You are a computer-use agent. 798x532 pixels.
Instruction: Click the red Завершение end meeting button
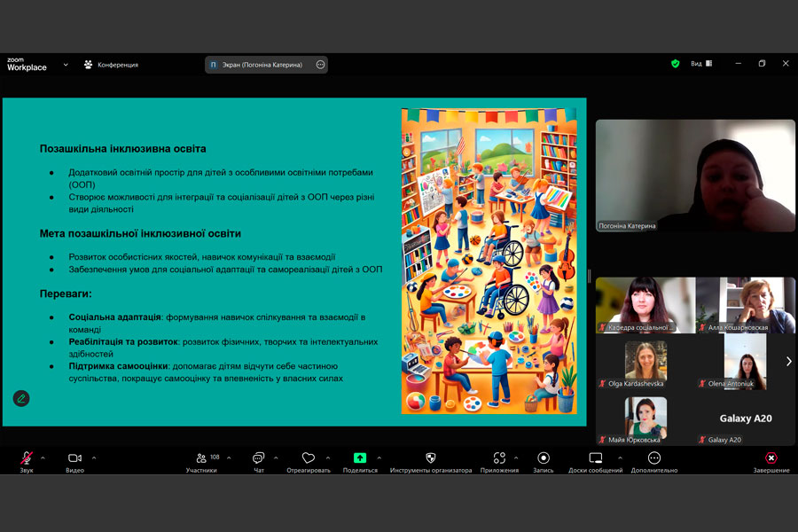click(771, 458)
